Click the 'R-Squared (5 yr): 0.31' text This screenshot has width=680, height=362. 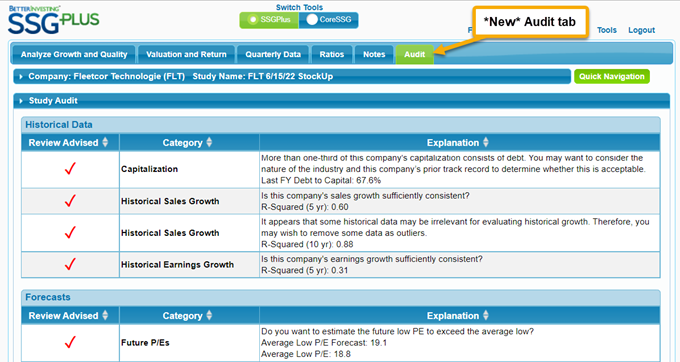point(304,271)
